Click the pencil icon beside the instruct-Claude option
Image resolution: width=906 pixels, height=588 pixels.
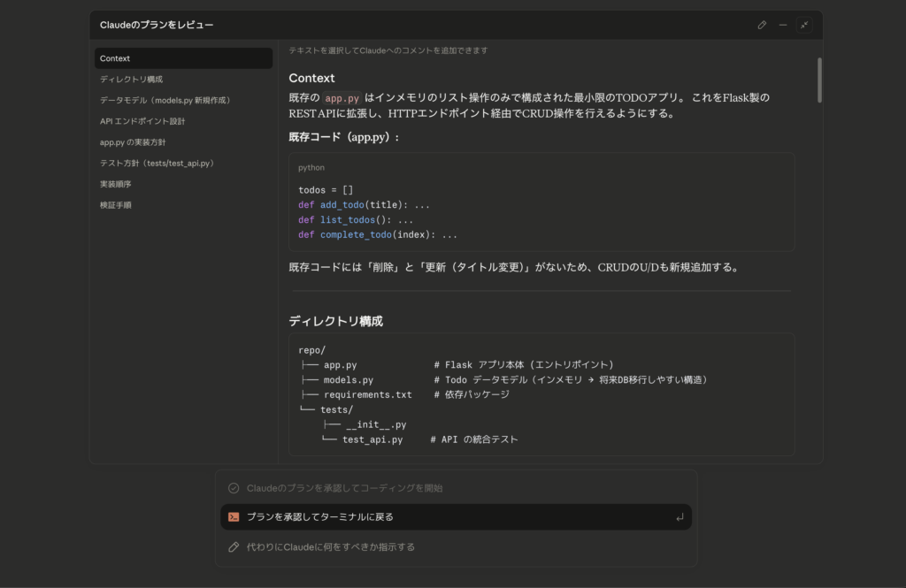click(233, 546)
